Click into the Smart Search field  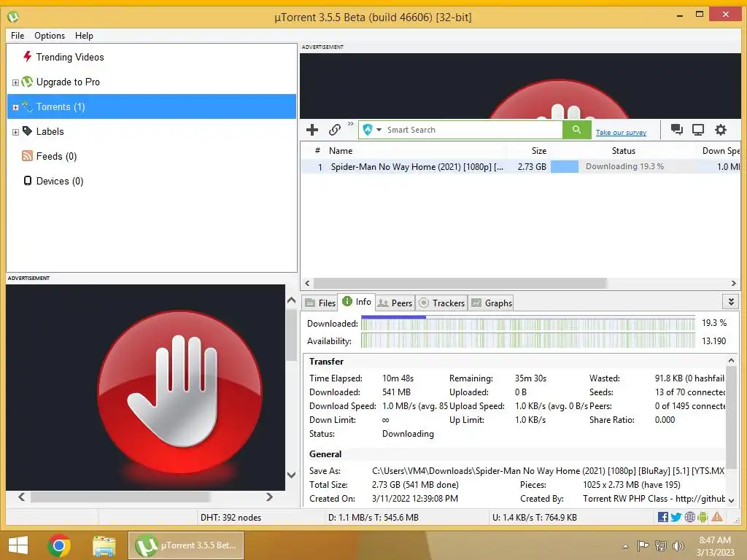(x=473, y=130)
